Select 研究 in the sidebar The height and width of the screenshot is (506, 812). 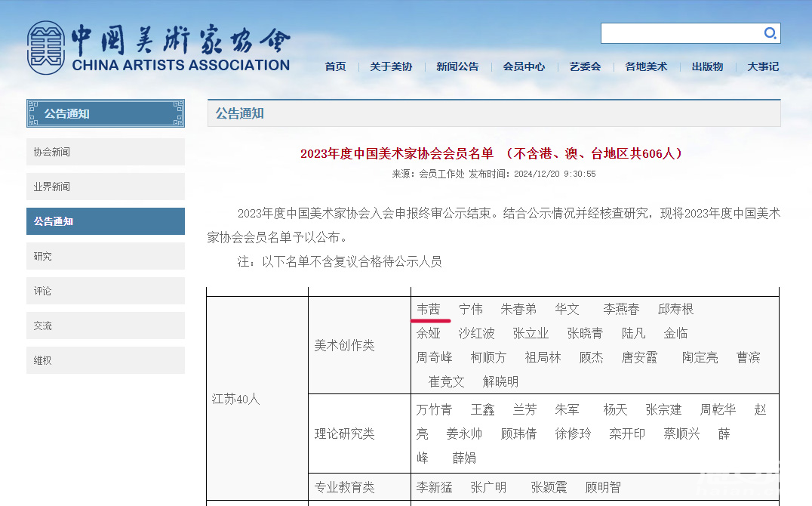pyautogui.click(x=106, y=256)
